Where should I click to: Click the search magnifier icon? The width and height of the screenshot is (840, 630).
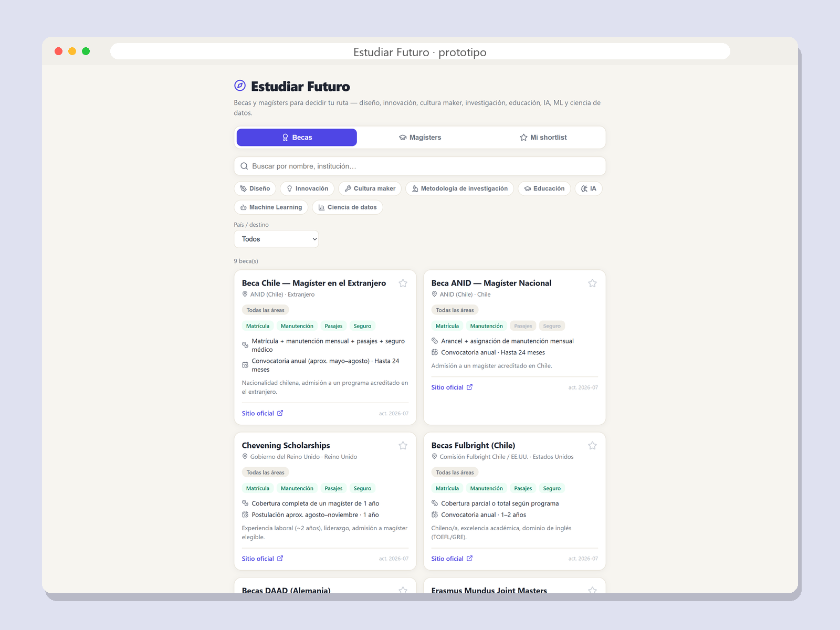click(244, 166)
